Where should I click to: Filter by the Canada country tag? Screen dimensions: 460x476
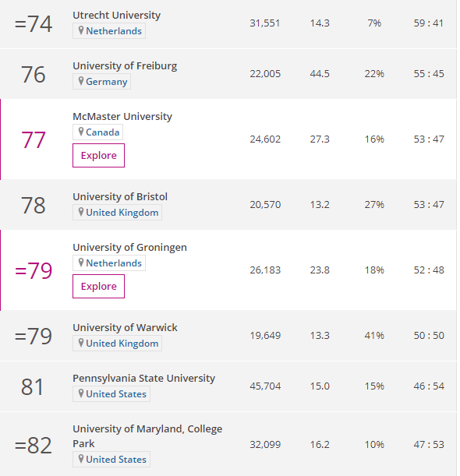tap(97, 132)
